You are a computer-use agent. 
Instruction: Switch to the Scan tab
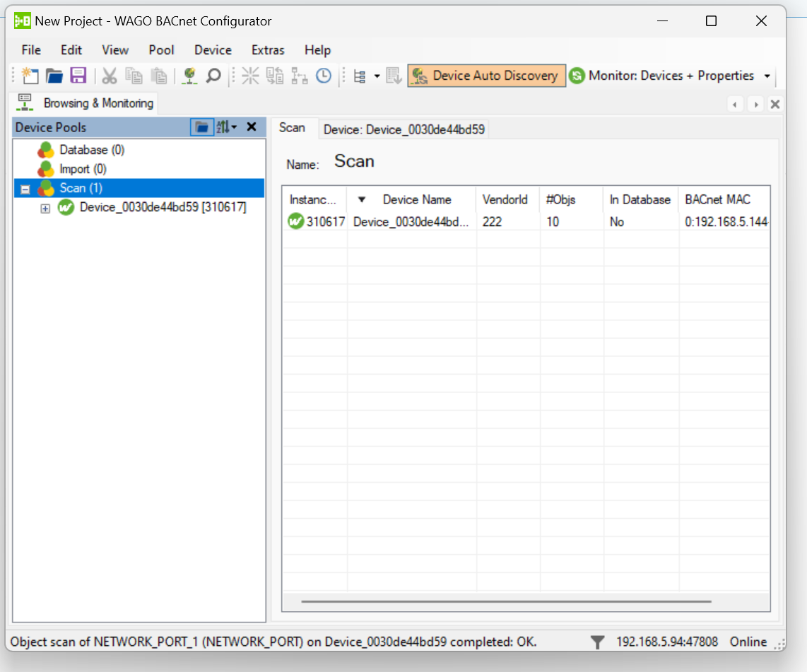[292, 128]
